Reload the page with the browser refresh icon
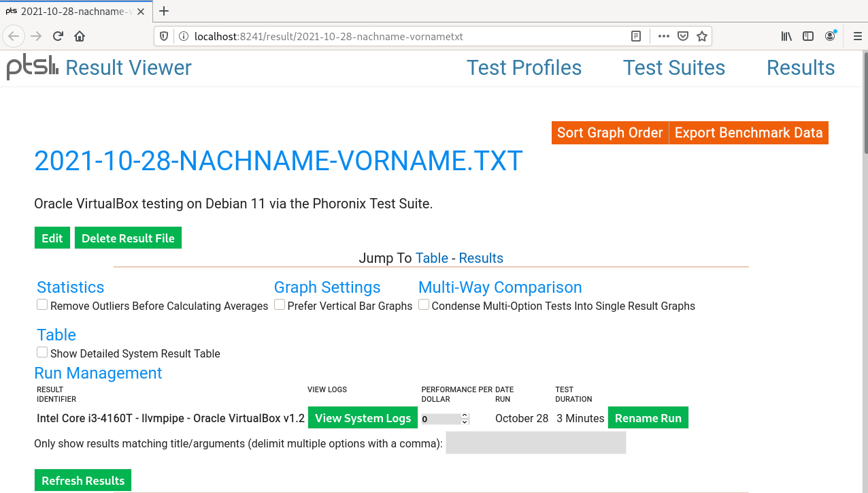The height and width of the screenshot is (493, 868). 58,36
